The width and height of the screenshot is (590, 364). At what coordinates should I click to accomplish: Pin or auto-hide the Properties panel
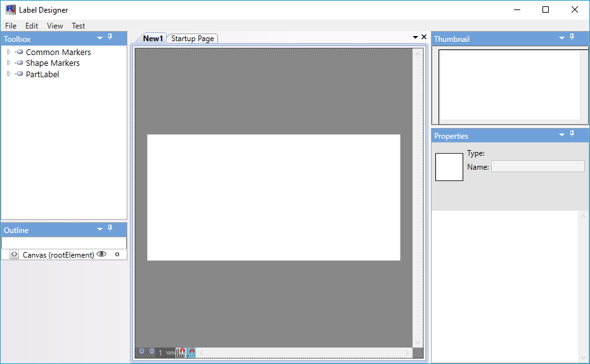572,134
